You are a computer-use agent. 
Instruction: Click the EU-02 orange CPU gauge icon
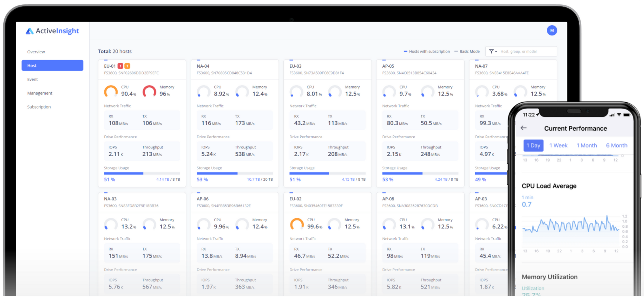point(297,224)
